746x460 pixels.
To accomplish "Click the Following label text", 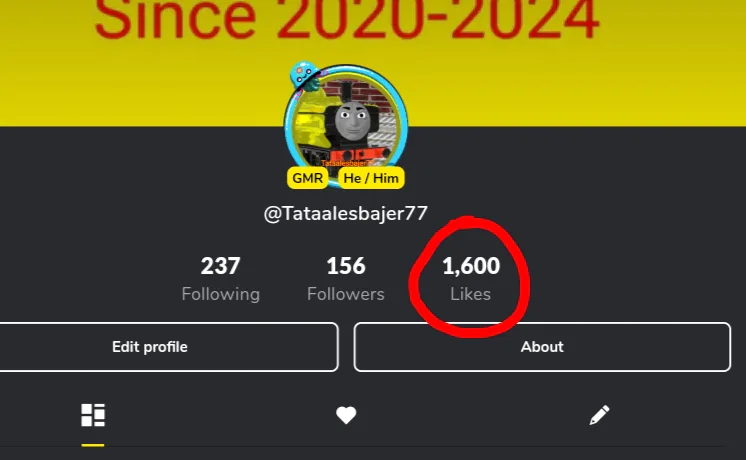I will pyautogui.click(x=220, y=294).
